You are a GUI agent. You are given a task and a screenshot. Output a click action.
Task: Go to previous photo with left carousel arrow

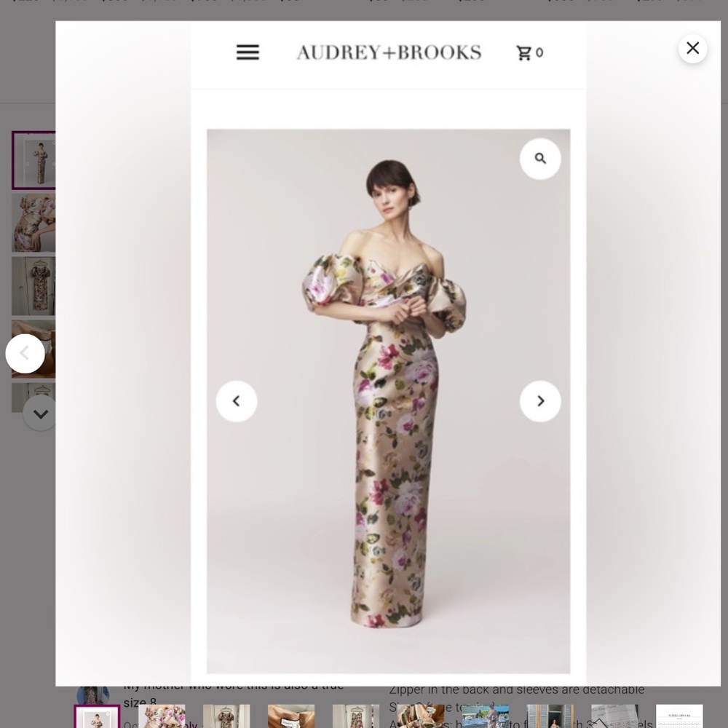(x=236, y=400)
